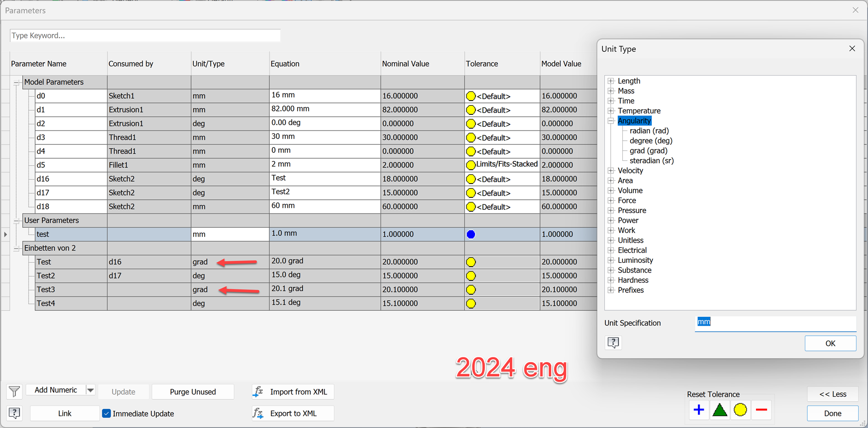Click the Parameters dialog help icon
Image resolution: width=868 pixels, height=428 pixels.
point(14,413)
